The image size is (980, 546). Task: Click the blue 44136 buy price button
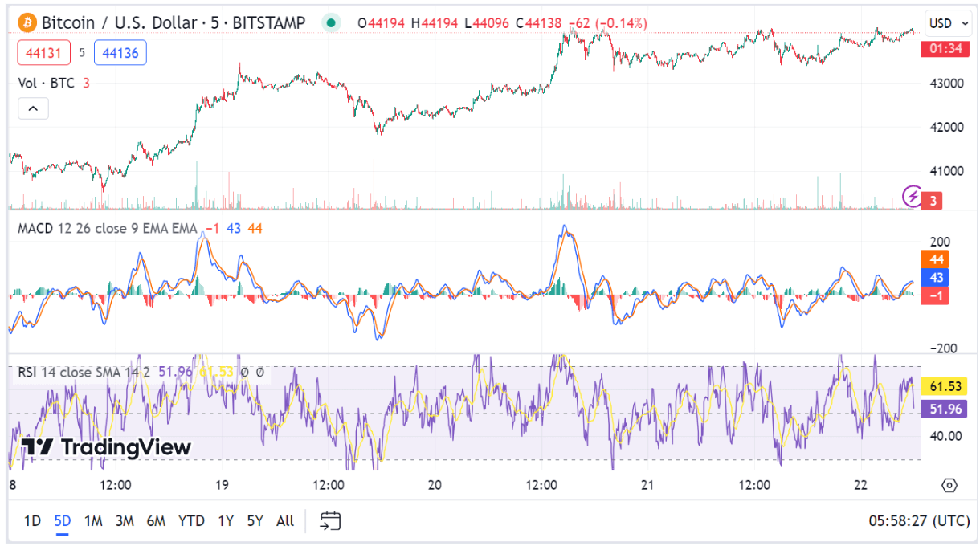point(120,53)
